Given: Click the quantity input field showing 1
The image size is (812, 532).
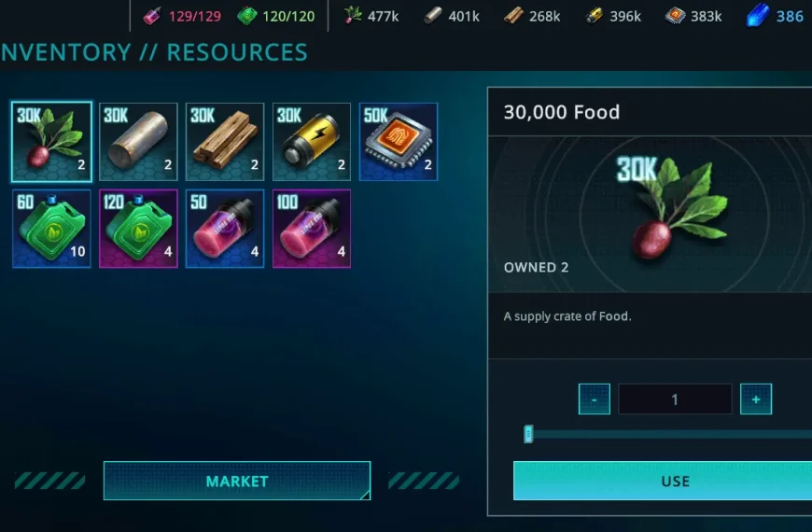Looking at the screenshot, I should 675,399.
